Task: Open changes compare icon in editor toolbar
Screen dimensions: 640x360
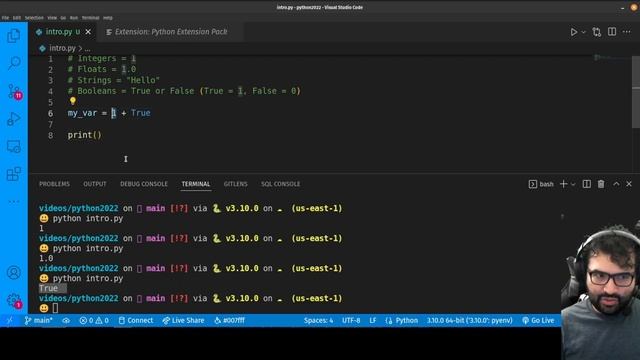Action: click(597, 32)
